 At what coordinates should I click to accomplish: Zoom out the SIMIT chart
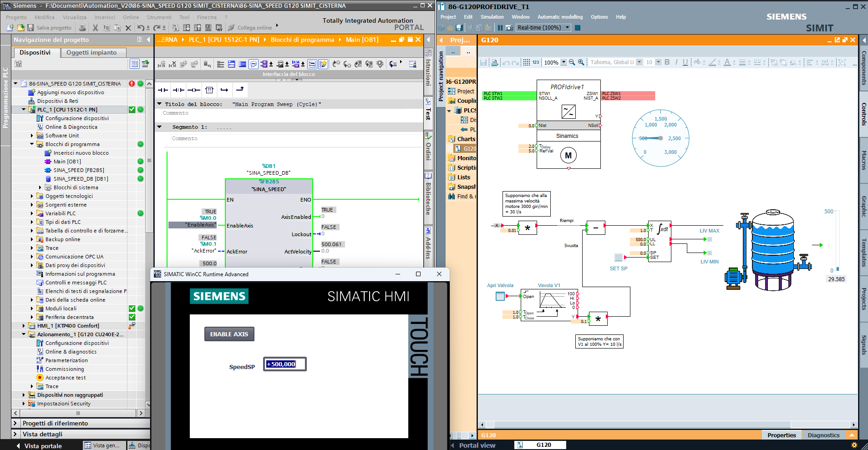tap(572, 62)
